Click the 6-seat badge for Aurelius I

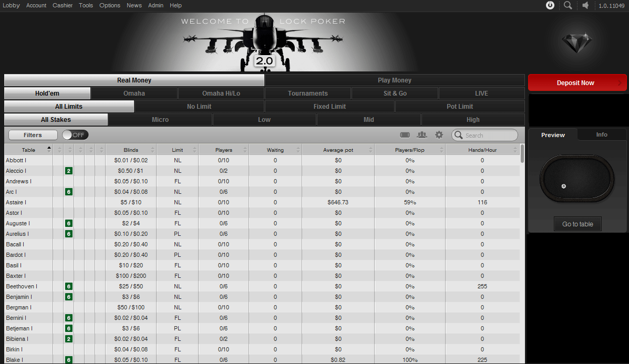click(69, 234)
